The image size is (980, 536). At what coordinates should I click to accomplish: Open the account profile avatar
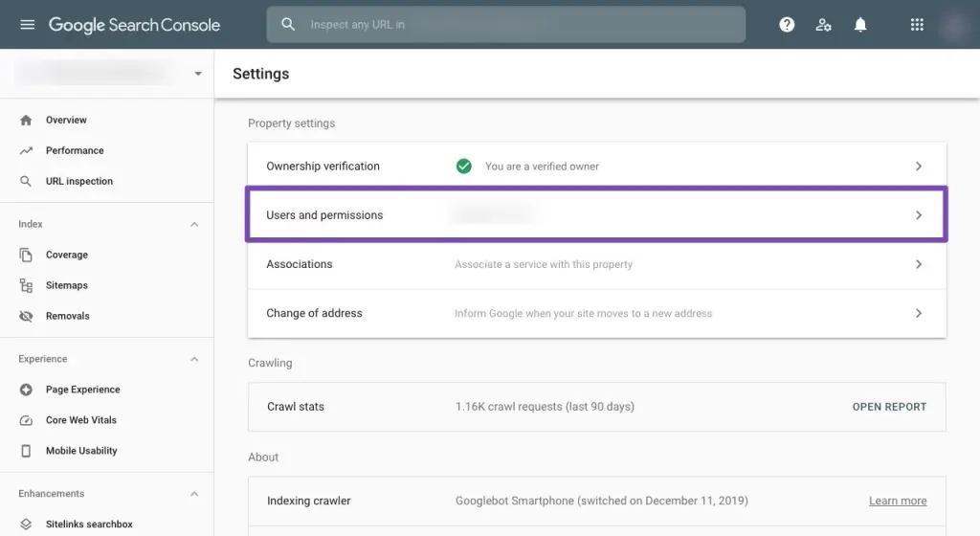pos(954,25)
